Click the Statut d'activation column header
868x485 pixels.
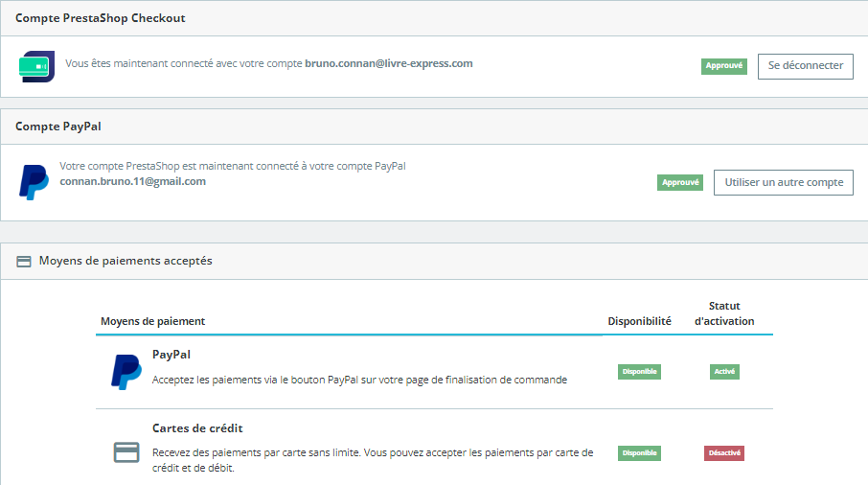click(724, 313)
